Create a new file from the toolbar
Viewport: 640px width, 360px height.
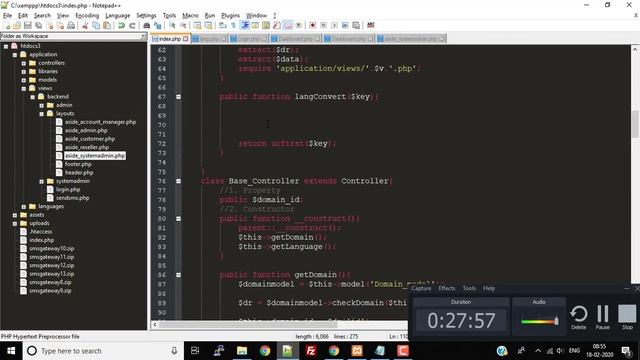(x=7, y=25)
